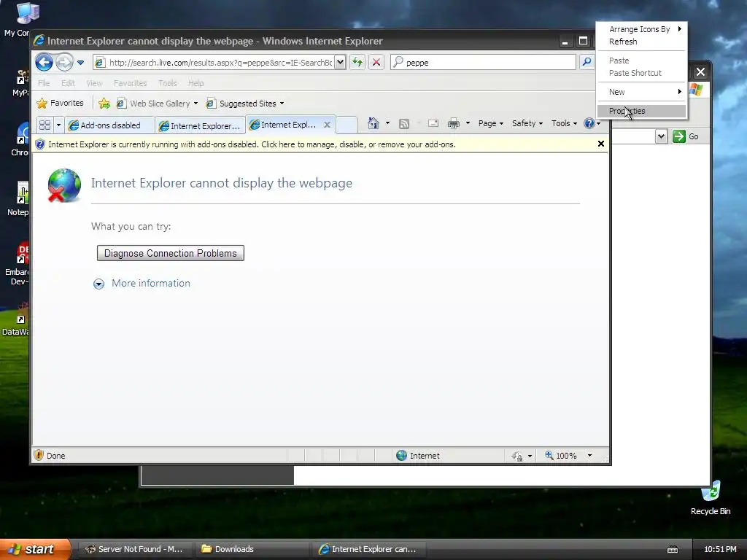
Task: Go back with the Back arrow button
Action: 44,63
